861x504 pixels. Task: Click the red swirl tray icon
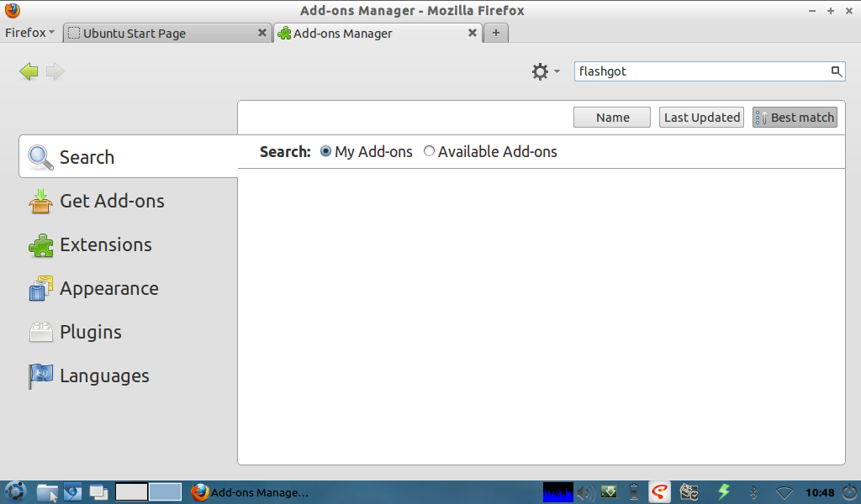point(660,492)
